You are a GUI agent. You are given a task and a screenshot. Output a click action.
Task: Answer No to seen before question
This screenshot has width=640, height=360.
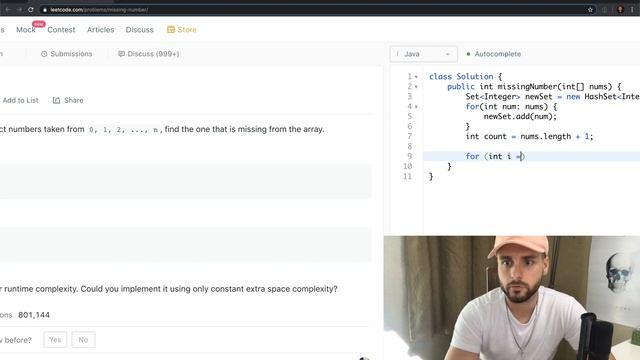(83, 340)
